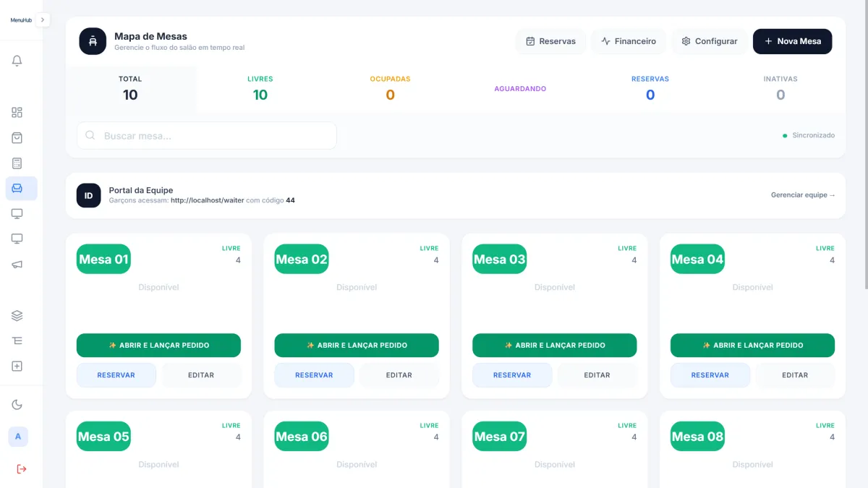This screenshot has width=868, height=488.
Task: Click monitor icon just below the armchair icon
Action: click(x=17, y=213)
